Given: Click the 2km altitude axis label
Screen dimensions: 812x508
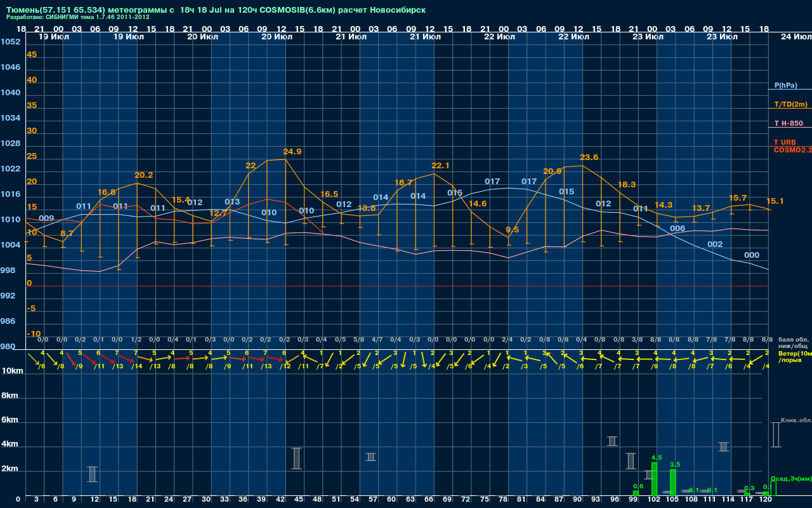Looking at the screenshot, I should pyautogui.click(x=10, y=470).
